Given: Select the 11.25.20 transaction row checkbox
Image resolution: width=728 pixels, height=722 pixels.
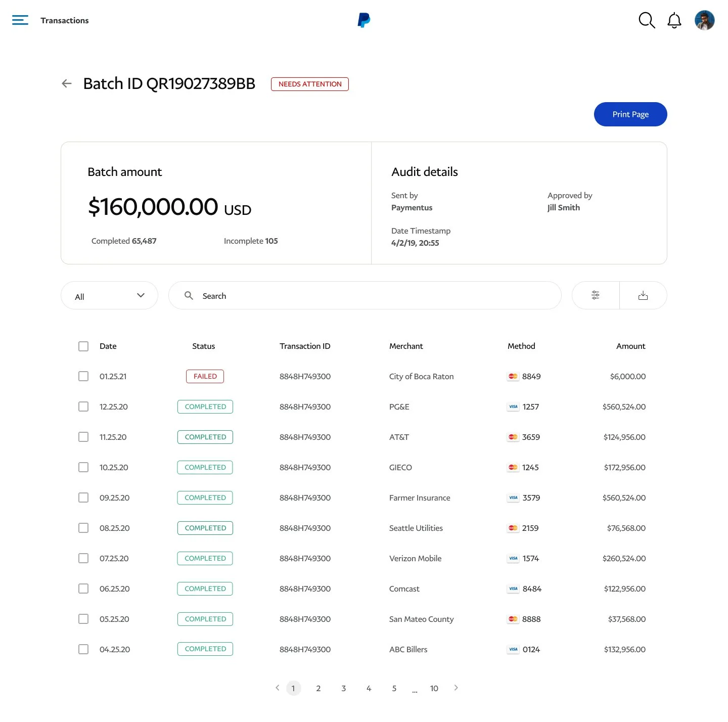Looking at the screenshot, I should tap(83, 437).
